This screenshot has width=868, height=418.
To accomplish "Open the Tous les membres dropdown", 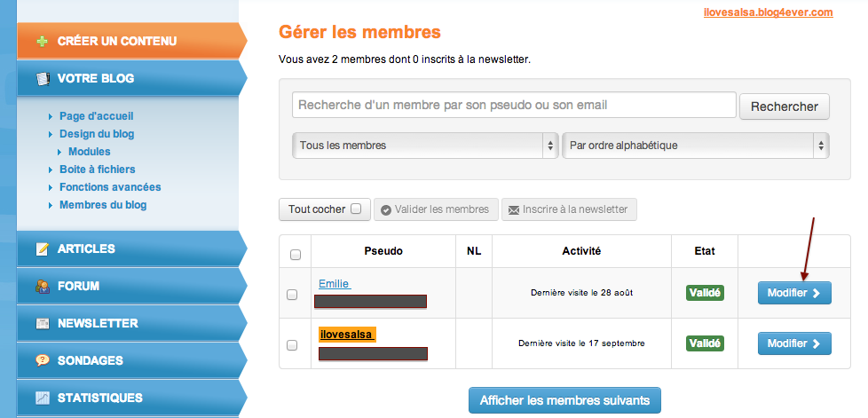I will pos(425,146).
